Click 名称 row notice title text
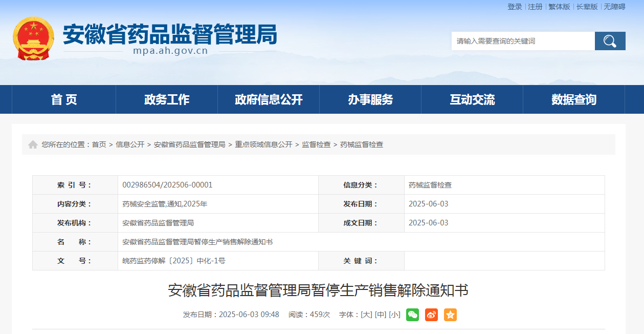The width and height of the screenshot is (644, 334). [197, 242]
